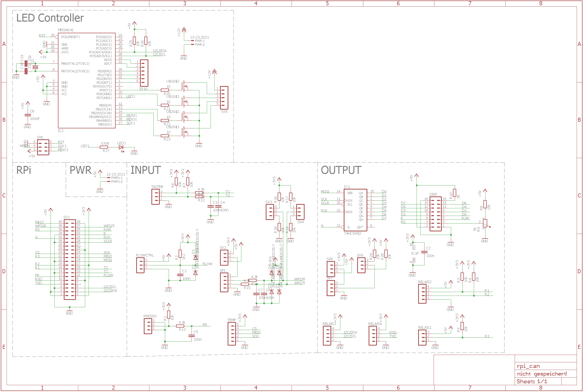
Task: Click the SV6 ISP programming header
Action: click(43, 147)
